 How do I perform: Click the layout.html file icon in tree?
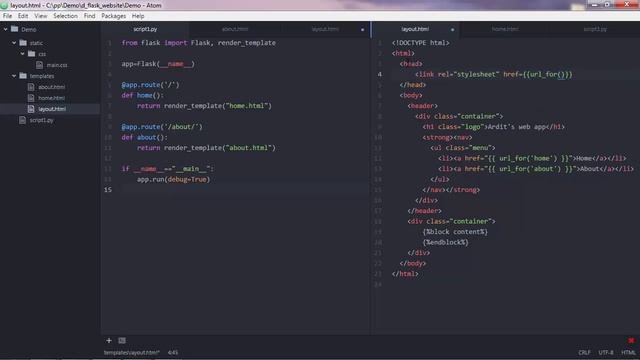pyautogui.click(x=31, y=109)
